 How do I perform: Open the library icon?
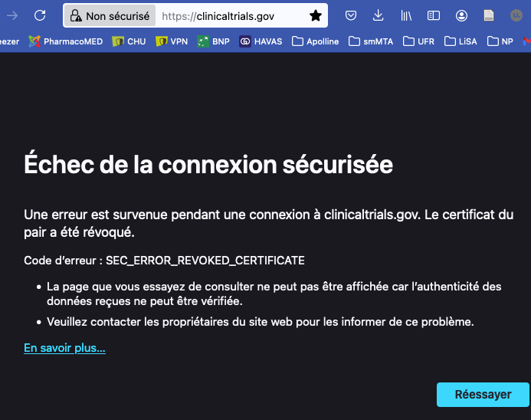pyautogui.click(x=406, y=15)
